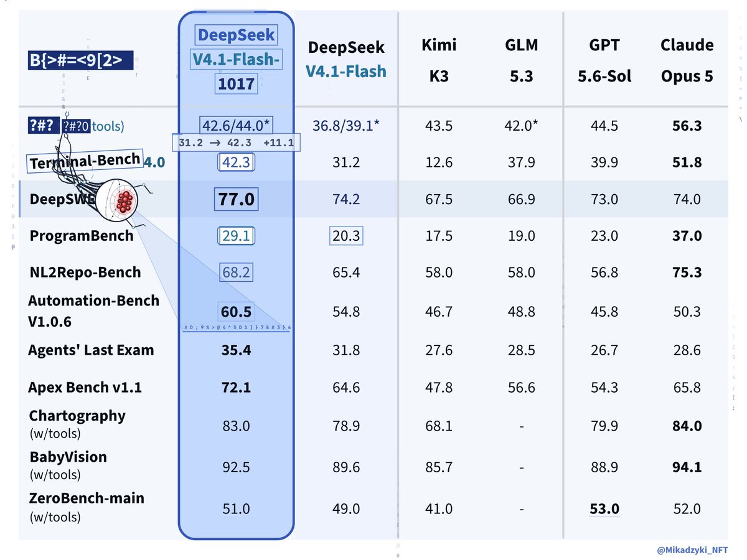Click the BabyVision row label
Image resolution: width=747 pixels, height=560 pixels.
(68, 465)
